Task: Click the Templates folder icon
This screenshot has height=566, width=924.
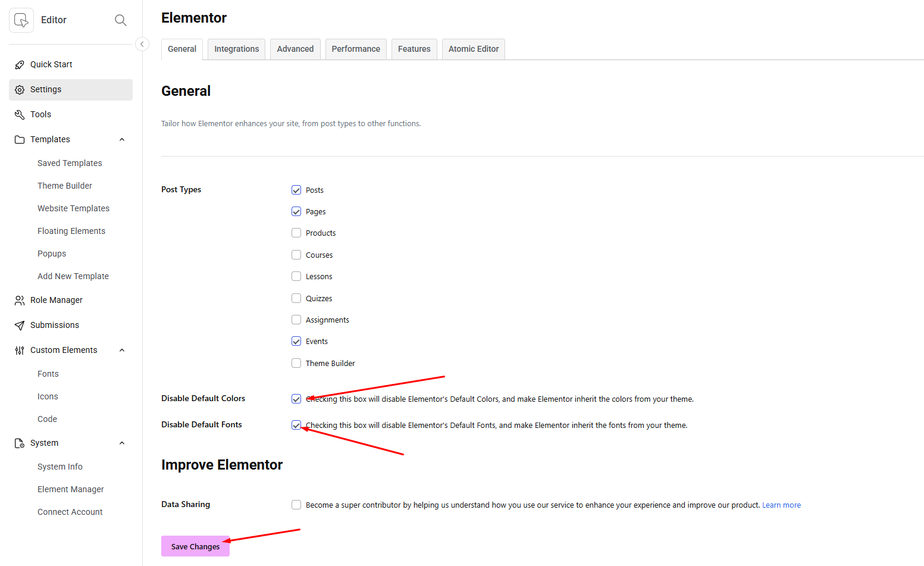Action: tap(20, 139)
